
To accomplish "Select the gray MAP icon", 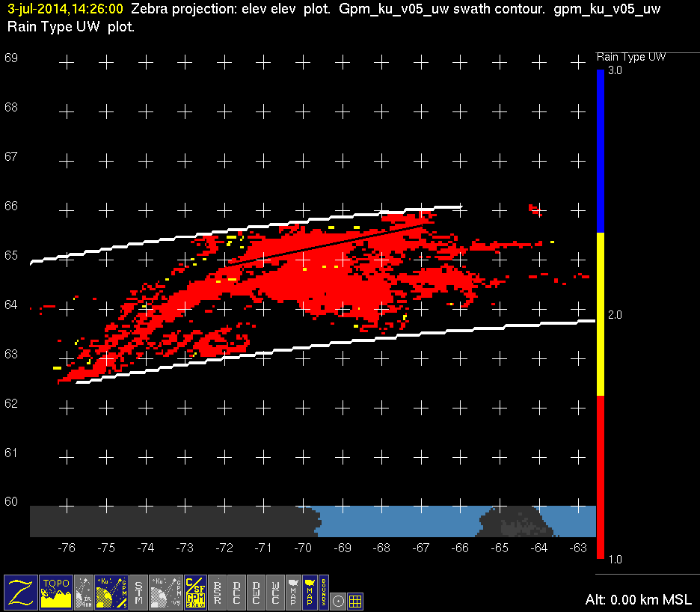I will (x=293, y=592).
